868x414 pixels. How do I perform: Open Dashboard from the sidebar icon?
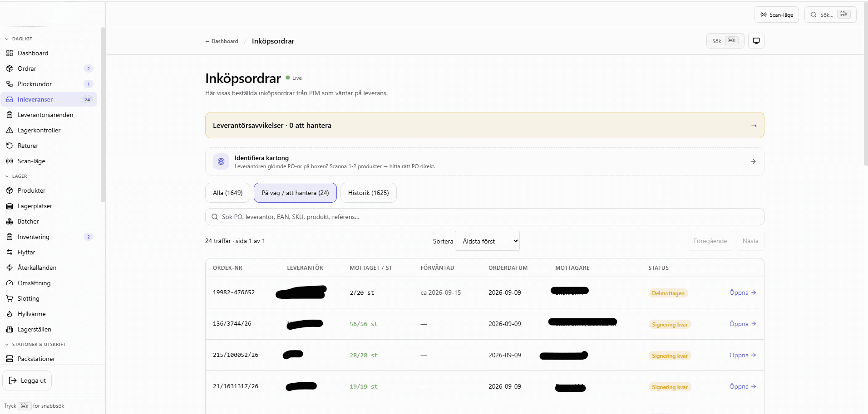coord(10,53)
